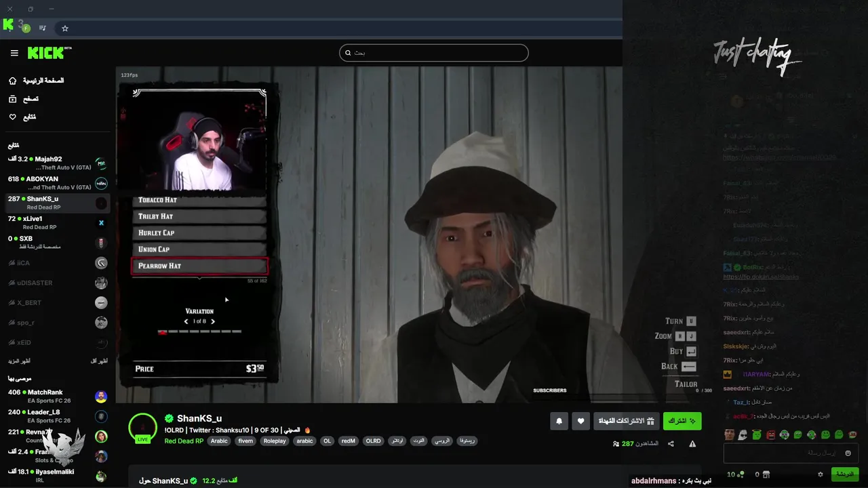868x488 pixels.
Task: Select the OL tag
Action: pos(328,441)
